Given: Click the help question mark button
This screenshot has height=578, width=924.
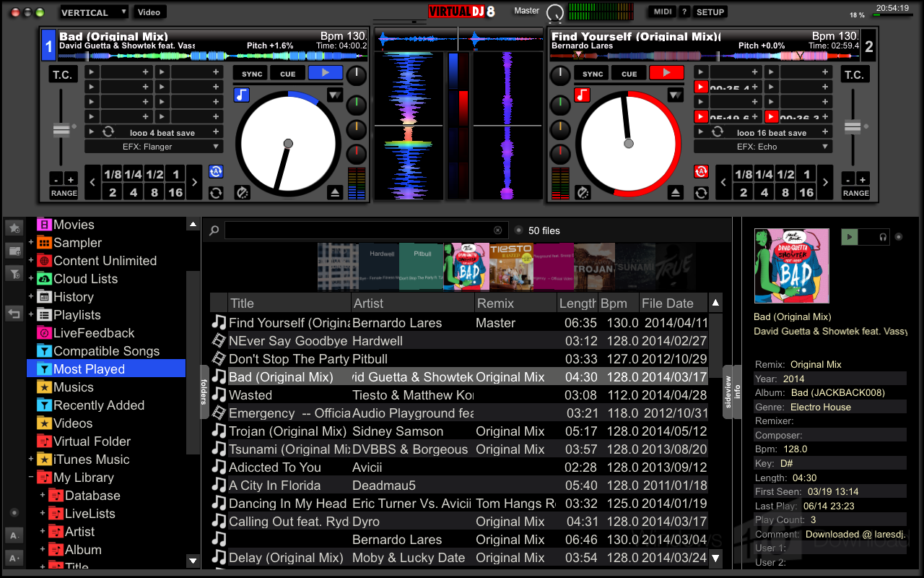Looking at the screenshot, I should click(684, 12).
